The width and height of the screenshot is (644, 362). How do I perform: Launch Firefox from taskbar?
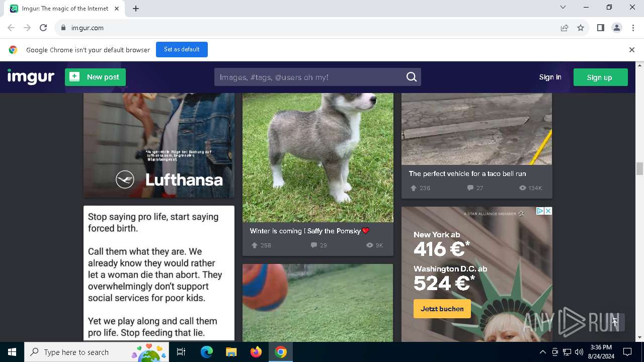tap(256, 352)
